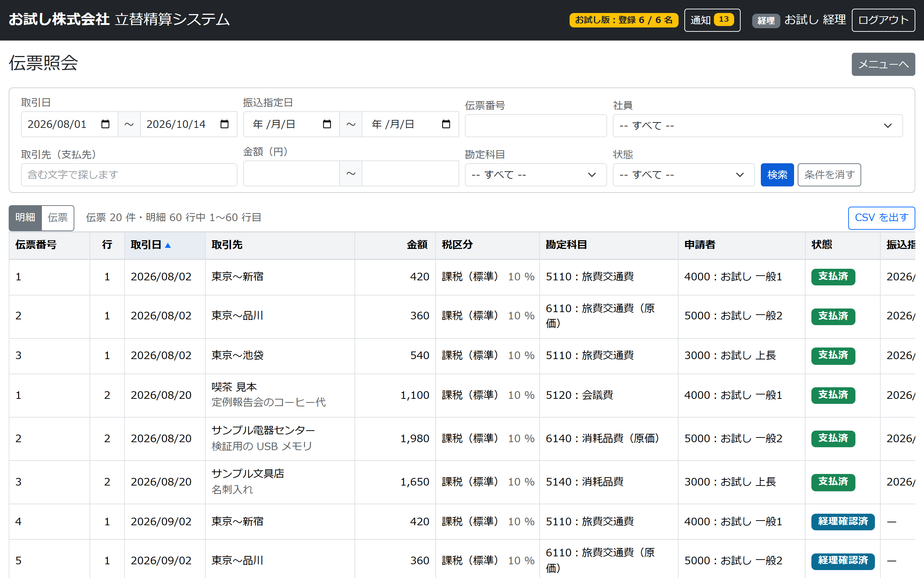Click the blue 検索 button

(777, 175)
